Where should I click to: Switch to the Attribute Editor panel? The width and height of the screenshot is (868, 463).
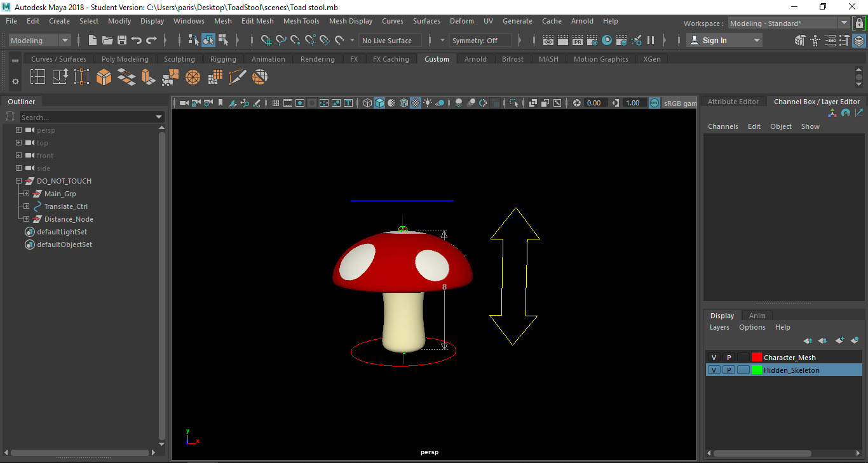pos(733,101)
